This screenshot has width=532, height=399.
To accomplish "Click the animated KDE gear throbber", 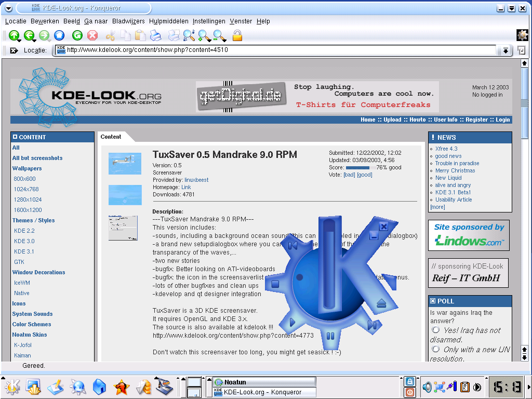I will click(522, 35).
